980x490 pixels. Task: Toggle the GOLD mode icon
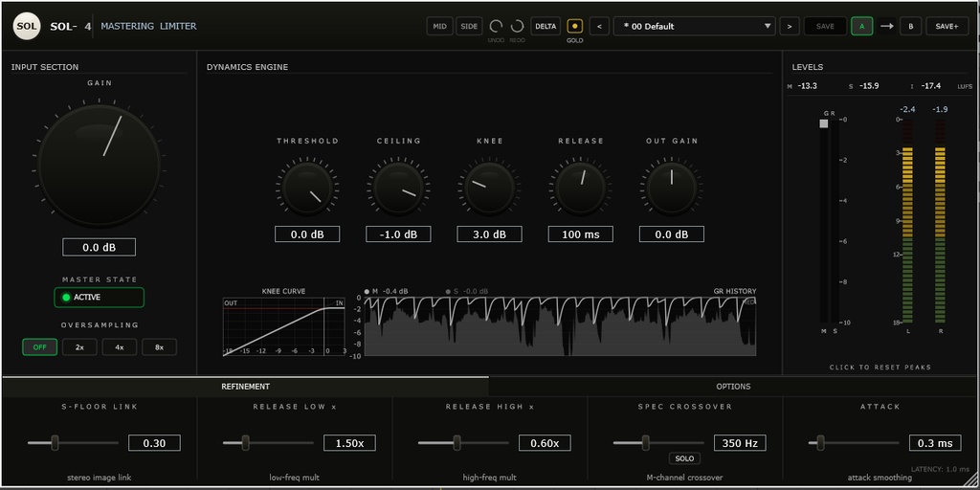(x=574, y=26)
